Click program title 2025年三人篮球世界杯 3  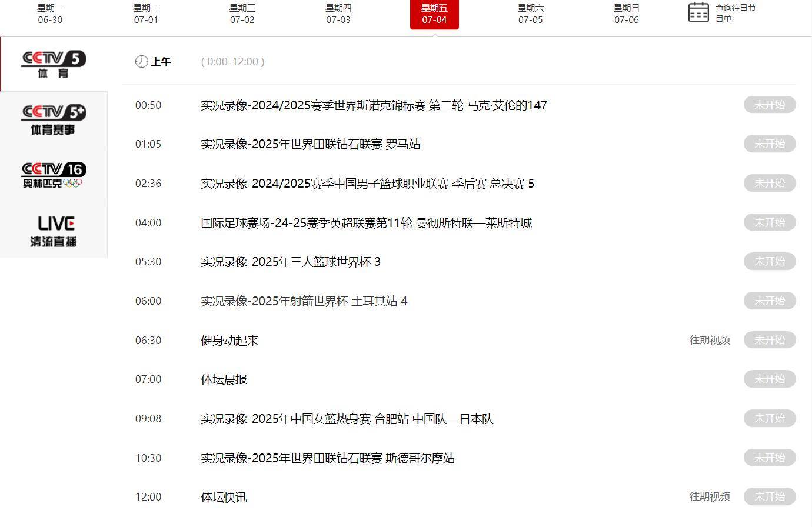291,262
